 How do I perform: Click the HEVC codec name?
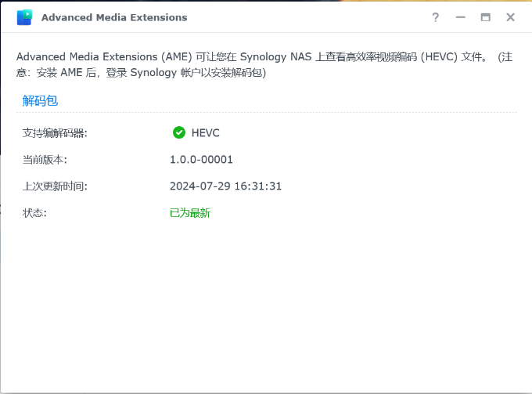pos(206,132)
